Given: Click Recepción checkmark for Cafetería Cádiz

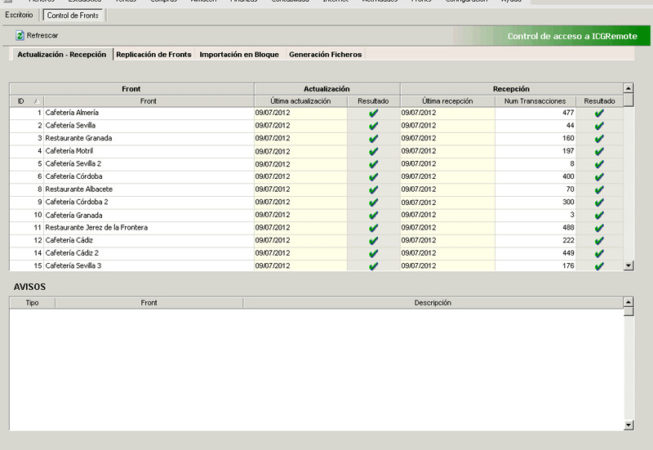Looking at the screenshot, I should 599,240.
